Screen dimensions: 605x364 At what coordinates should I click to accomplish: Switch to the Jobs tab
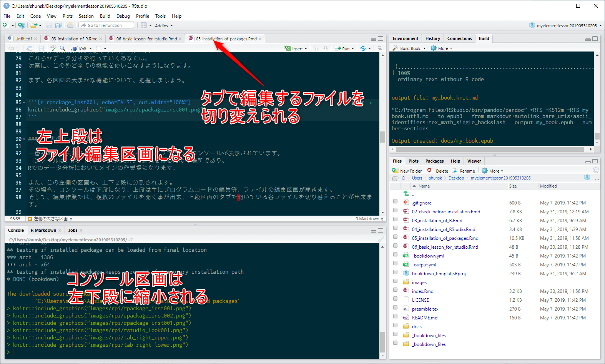tap(73, 230)
